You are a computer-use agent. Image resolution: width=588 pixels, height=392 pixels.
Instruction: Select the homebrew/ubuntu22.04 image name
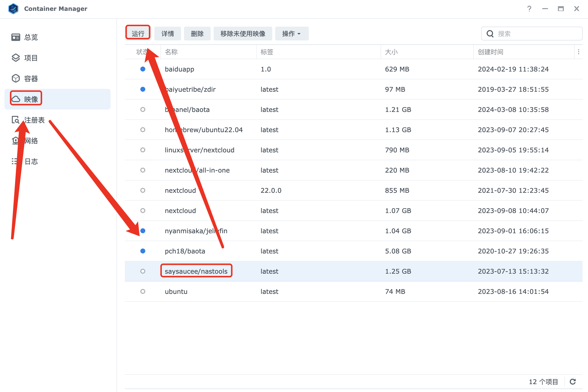[203, 130]
